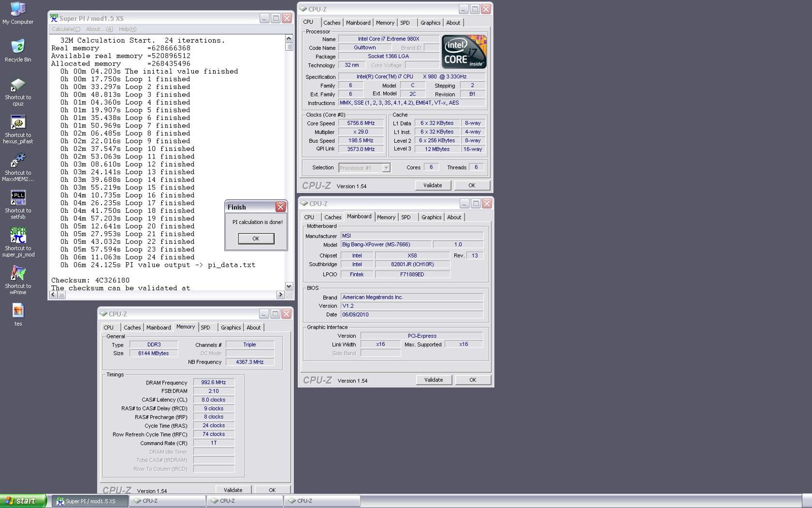Click the Multiplier value x 29.0
Viewport: 812px width, 508px height.
pyautogui.click(x=361, y=132)
